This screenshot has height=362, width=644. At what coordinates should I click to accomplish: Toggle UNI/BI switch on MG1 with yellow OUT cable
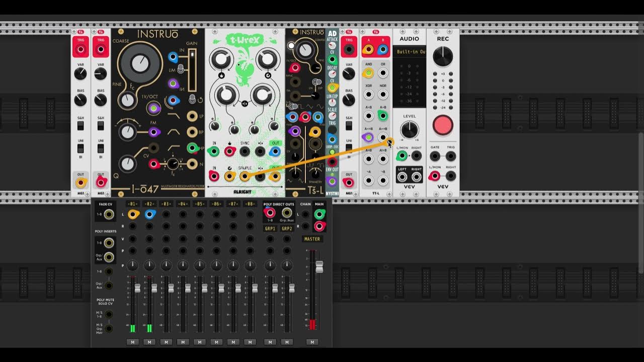pos(80,149)
